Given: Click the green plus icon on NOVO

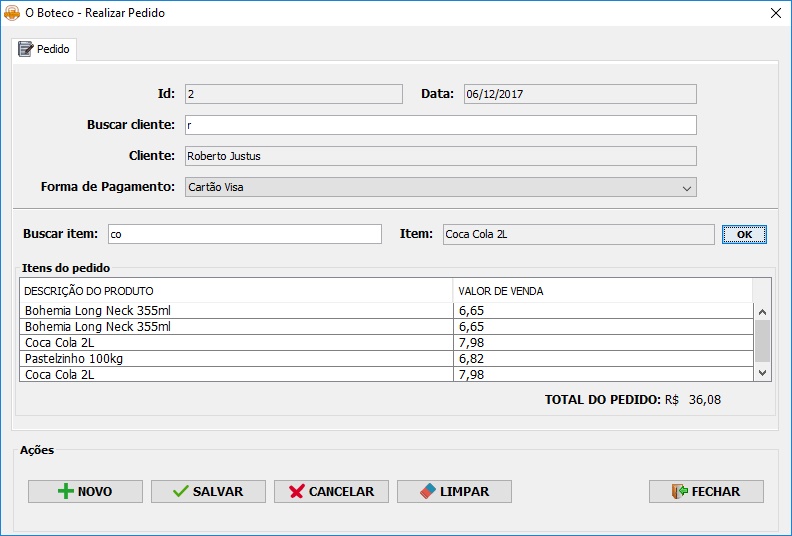Looking at the screenshot, I should click(x=66, y=492).
